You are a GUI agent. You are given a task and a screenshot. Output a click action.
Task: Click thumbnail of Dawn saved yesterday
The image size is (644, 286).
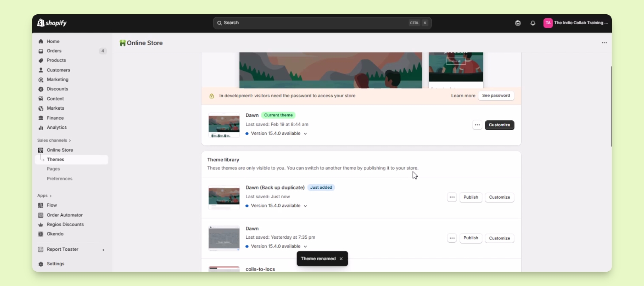pos(224,238)
